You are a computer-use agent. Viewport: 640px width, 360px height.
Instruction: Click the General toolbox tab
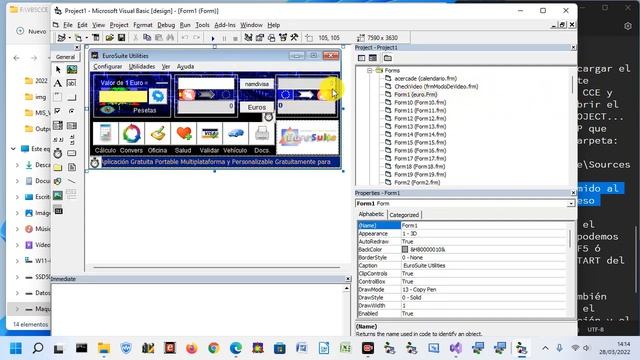(x=65, y=57)
